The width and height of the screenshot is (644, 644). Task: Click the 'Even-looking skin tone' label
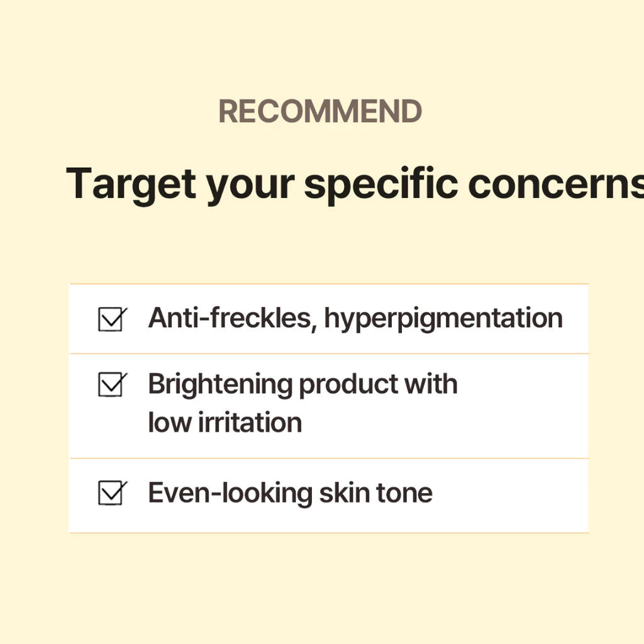tap(290, 493)
